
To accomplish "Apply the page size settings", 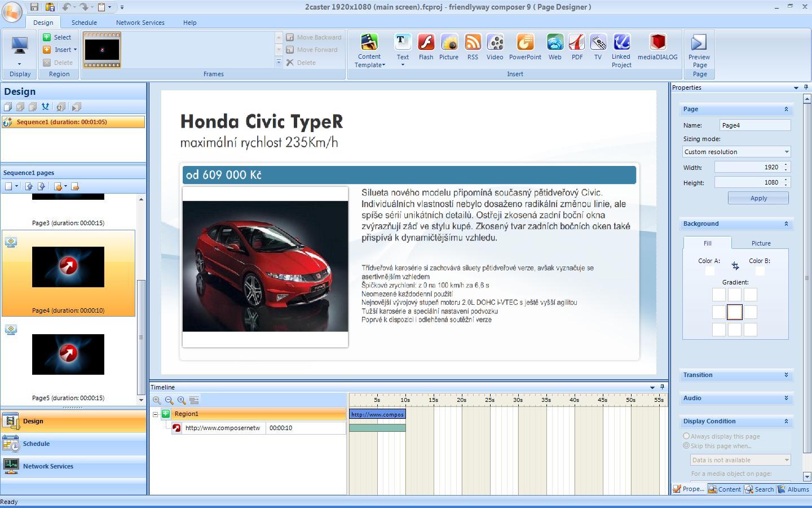I will [x=758, y=198].
